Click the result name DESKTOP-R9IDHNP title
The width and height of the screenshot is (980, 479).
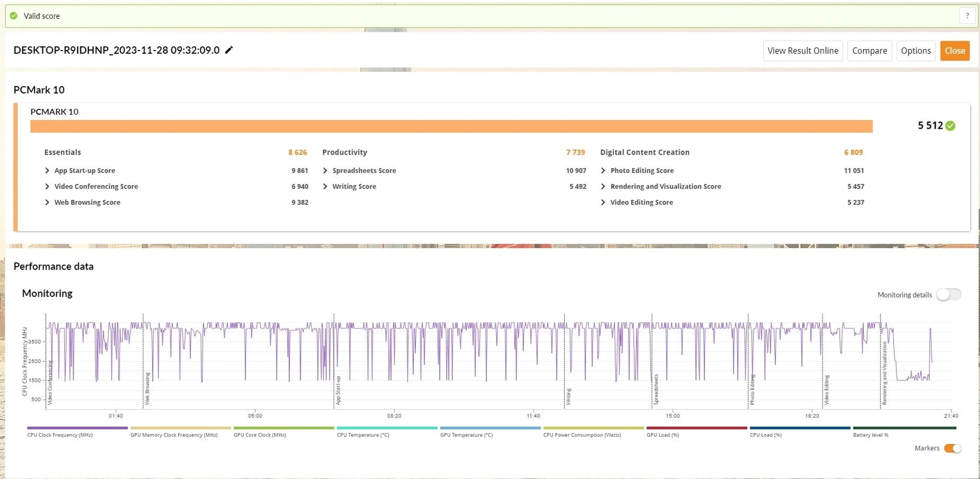tap(116, 50)
